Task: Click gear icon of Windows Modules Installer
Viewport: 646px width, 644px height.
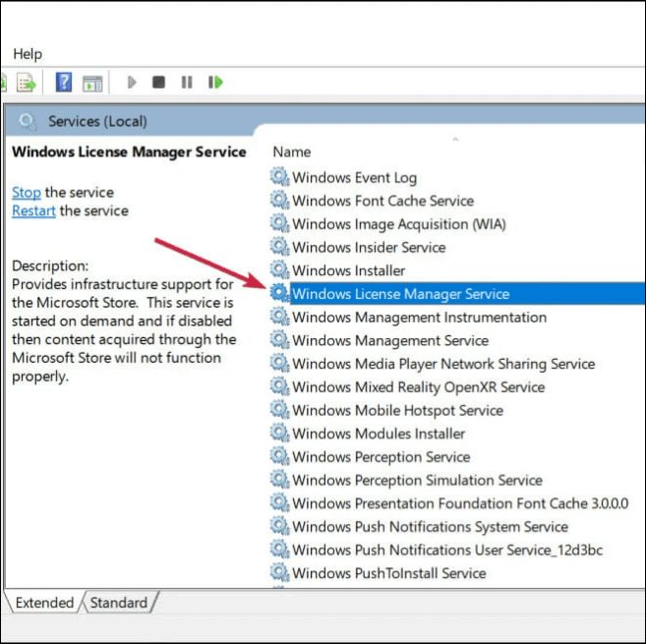Action: 280,433
